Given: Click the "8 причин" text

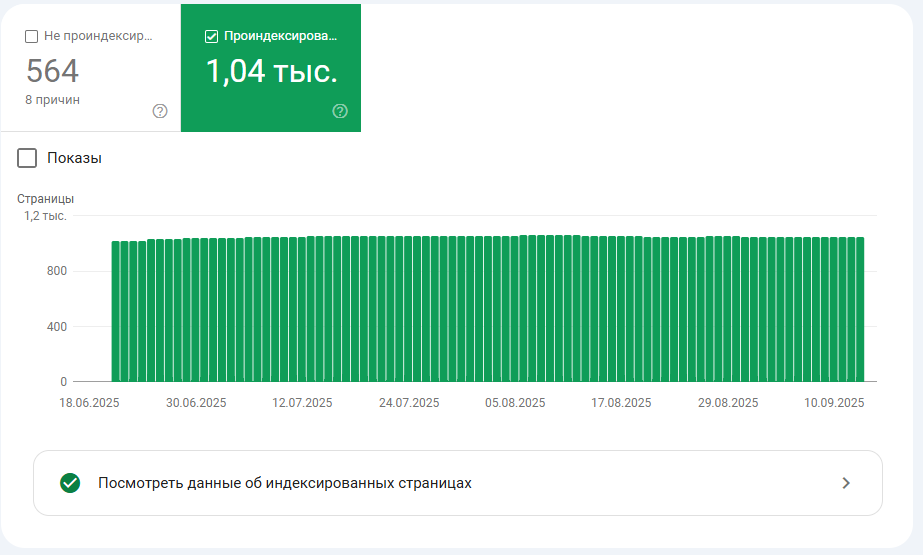Looking at the screenshot, I should pyautogui.click(x=52, y=100).
